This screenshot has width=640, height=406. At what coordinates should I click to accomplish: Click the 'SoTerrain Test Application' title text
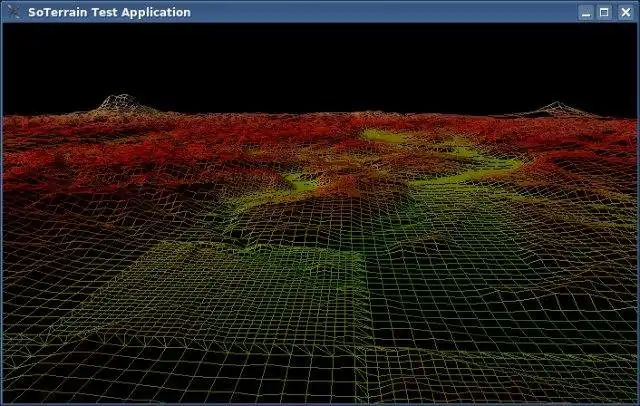click(x=109, y=12)
